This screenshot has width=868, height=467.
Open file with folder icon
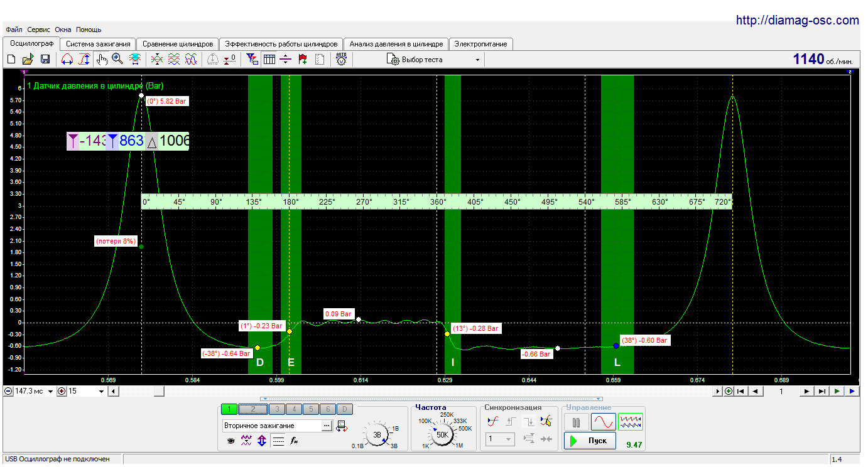[28, 59]
